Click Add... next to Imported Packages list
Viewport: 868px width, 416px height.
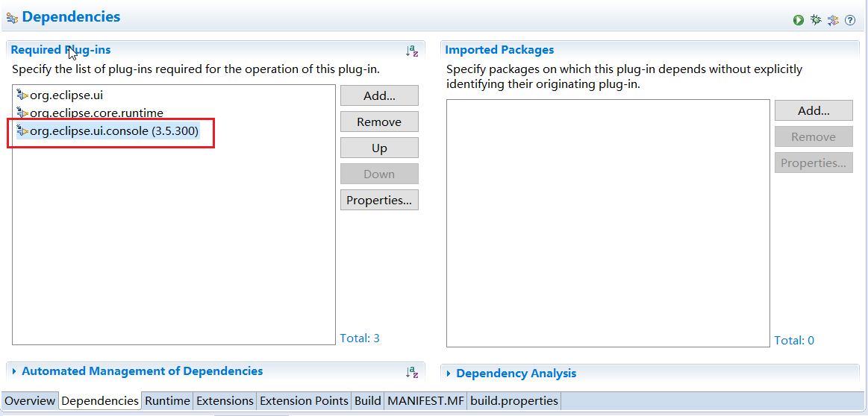pos(814,111)
